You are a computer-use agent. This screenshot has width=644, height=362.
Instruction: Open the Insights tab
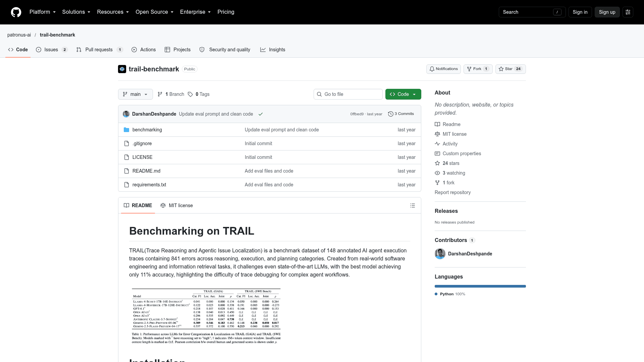pos(273,50)
